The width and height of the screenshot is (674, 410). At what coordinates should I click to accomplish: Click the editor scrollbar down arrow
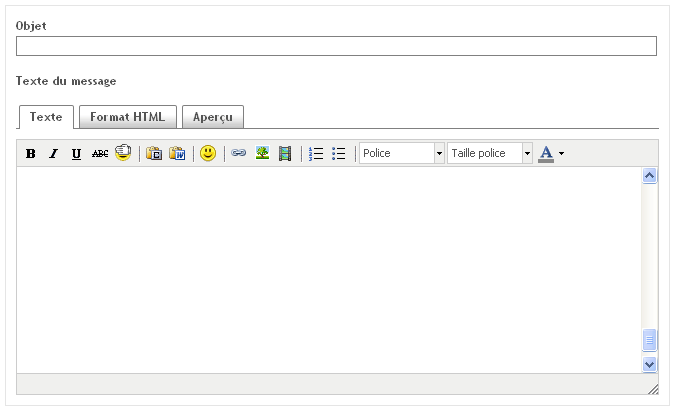coord(649,365)
